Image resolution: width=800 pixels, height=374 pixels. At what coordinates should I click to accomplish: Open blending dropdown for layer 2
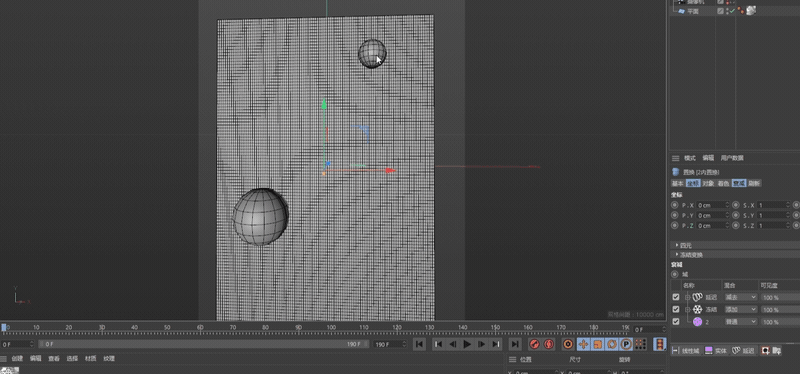click(x=740, y=321)
